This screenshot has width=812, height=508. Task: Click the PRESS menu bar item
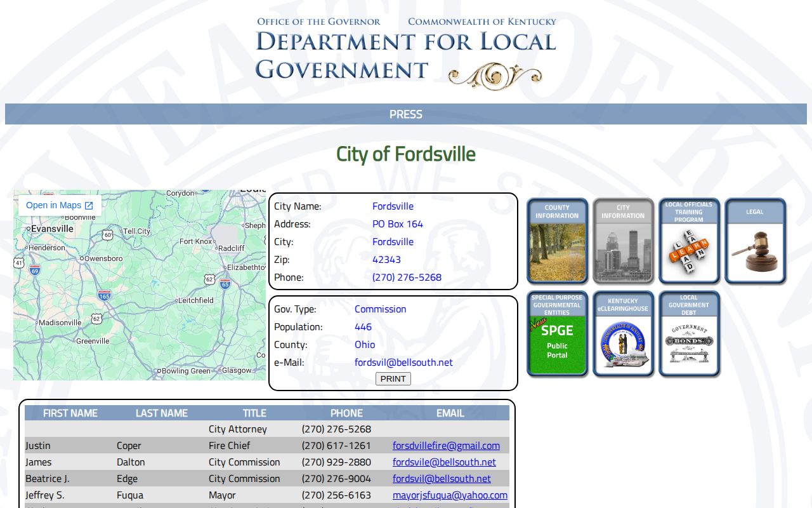click(406, 114)
